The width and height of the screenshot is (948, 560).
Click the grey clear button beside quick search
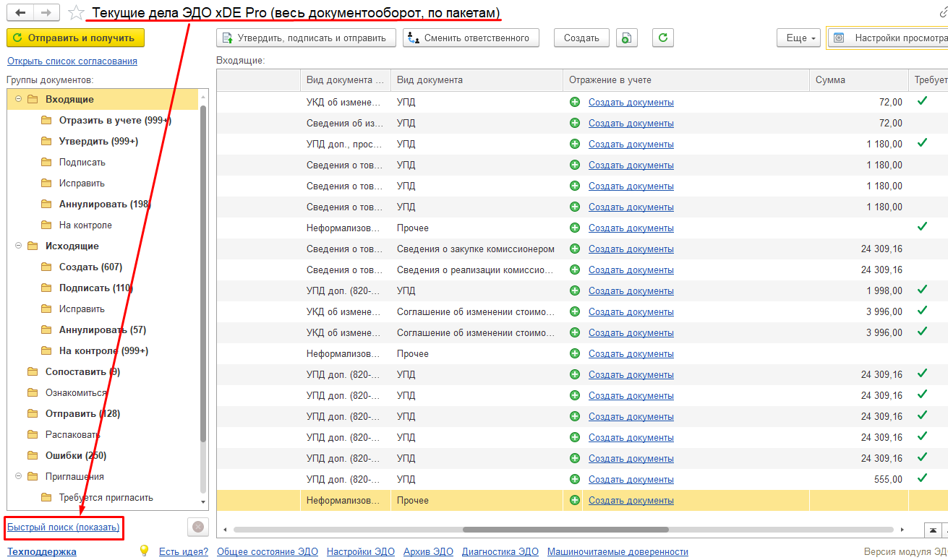(197, 527)
